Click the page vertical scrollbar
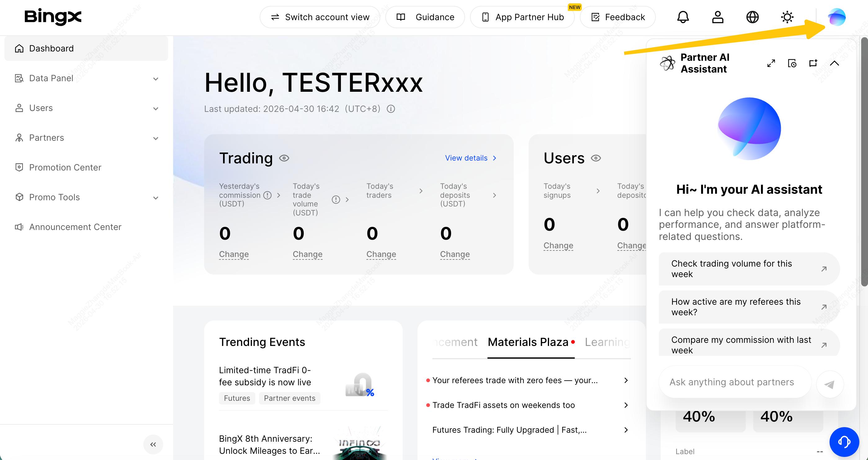This screenshot has width=868, height=460. point(864,161)
